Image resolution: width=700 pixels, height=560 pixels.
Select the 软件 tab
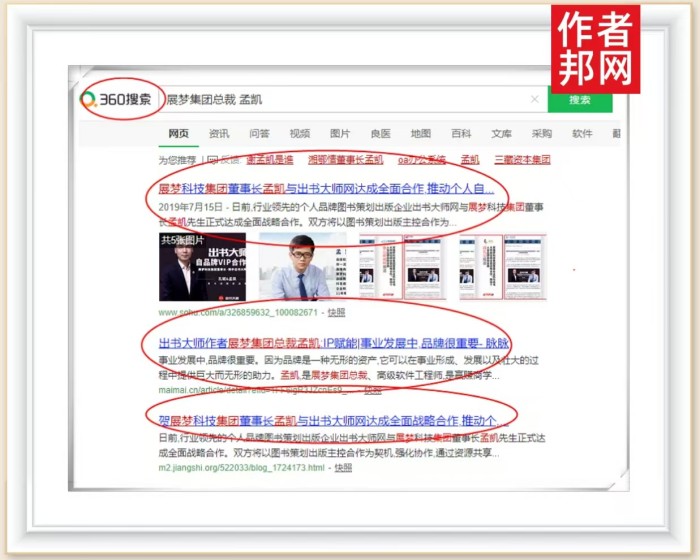582,134
